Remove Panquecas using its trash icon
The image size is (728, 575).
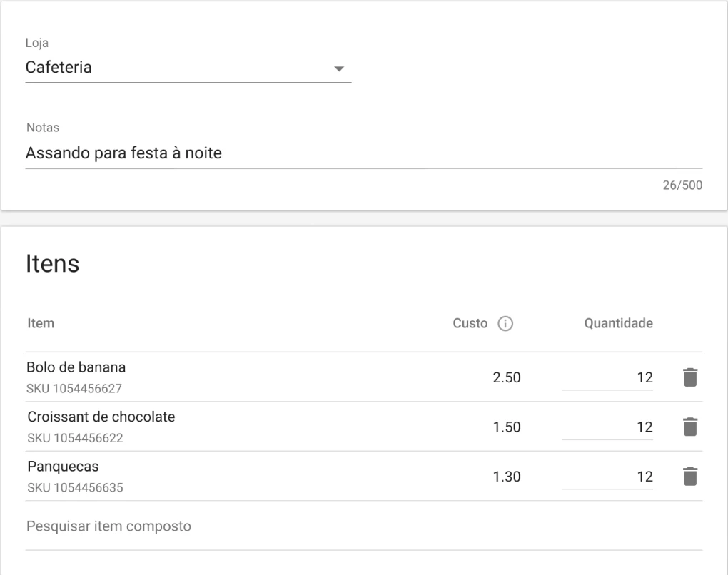click(x=689, y=477)
